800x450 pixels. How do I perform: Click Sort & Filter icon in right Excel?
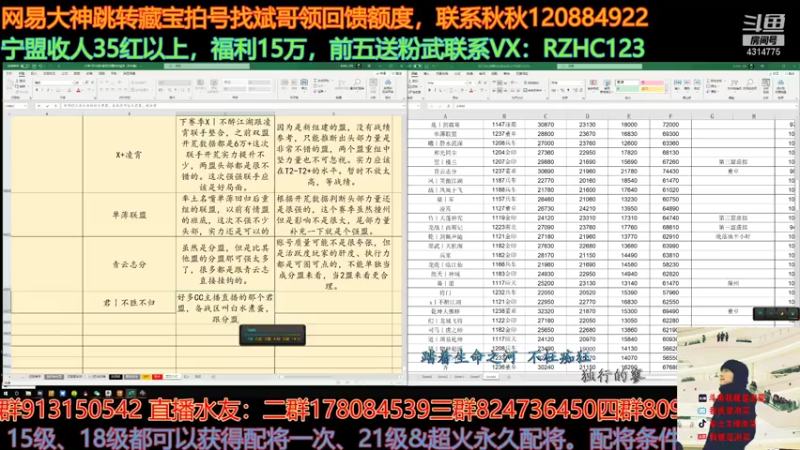(735, 84)
